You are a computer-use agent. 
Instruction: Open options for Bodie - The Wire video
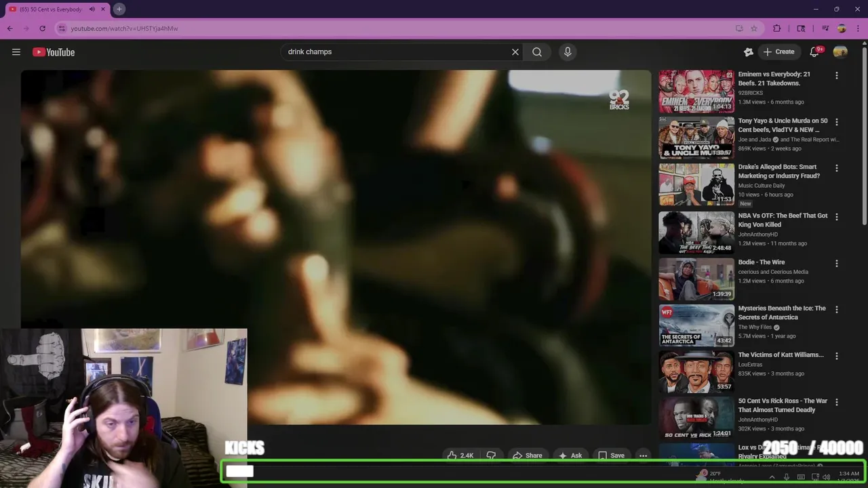pyautogui.click(x=837, y=263)
